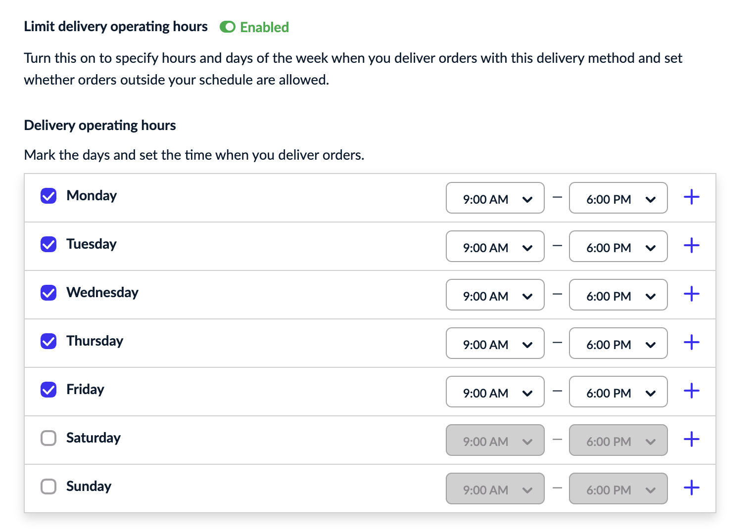
Task: Disable the Limit delivery operating hours toggle
Action: coord(228,27)
